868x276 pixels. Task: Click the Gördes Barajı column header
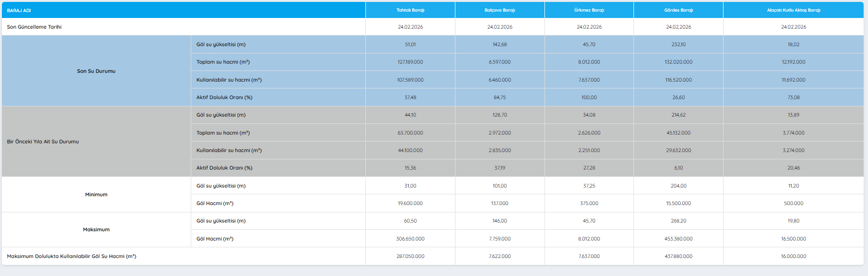[x=678, y=10]
